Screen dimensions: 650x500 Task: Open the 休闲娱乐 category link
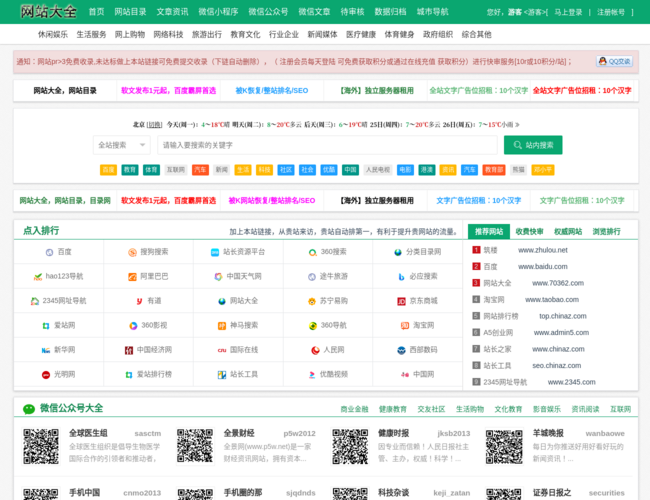53,34
